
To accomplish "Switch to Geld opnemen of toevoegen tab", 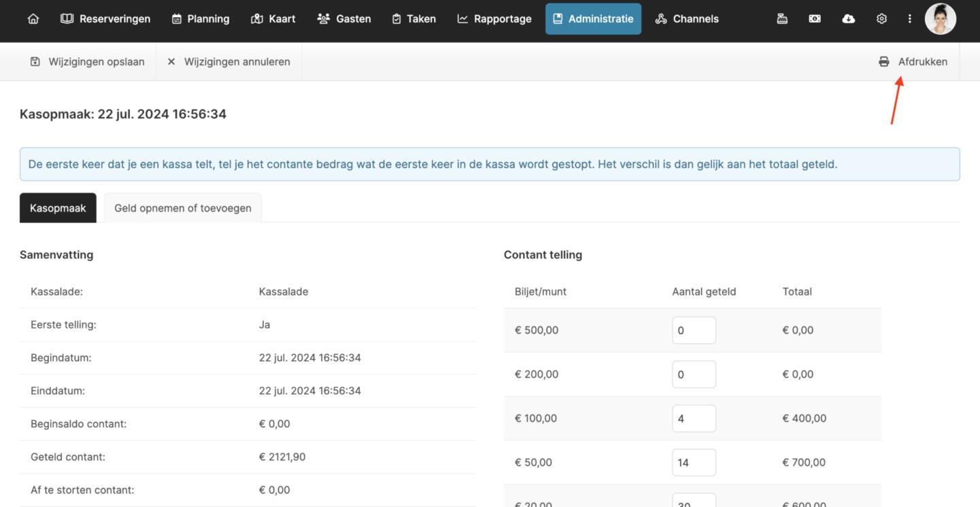I will pyautogui.click(x=182, y=208).
